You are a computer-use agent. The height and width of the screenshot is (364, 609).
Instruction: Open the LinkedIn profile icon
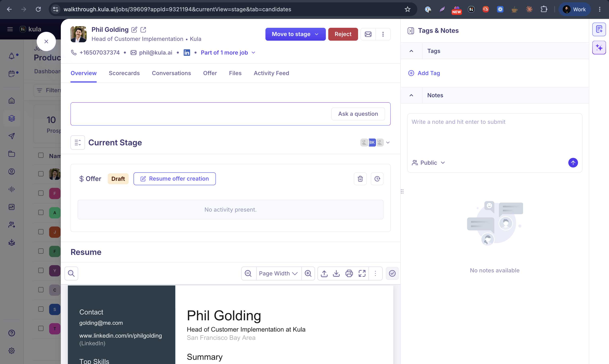[187, 53]
